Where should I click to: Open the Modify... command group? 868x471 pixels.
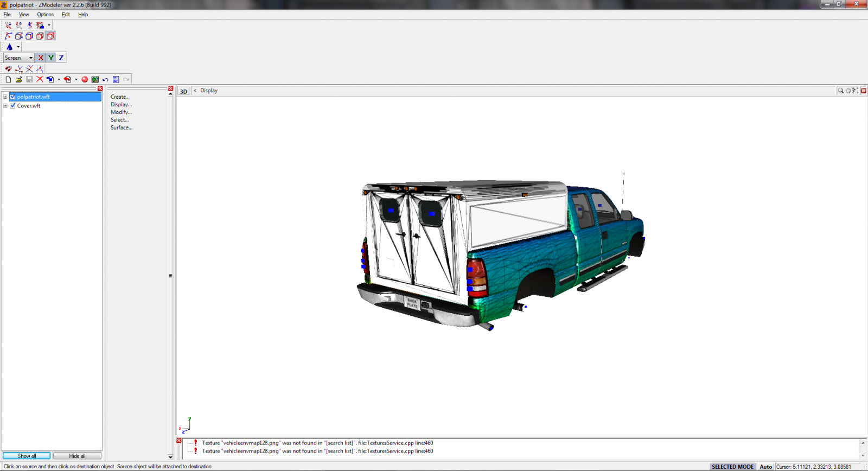pyautogui.click(x=121, y=112)
